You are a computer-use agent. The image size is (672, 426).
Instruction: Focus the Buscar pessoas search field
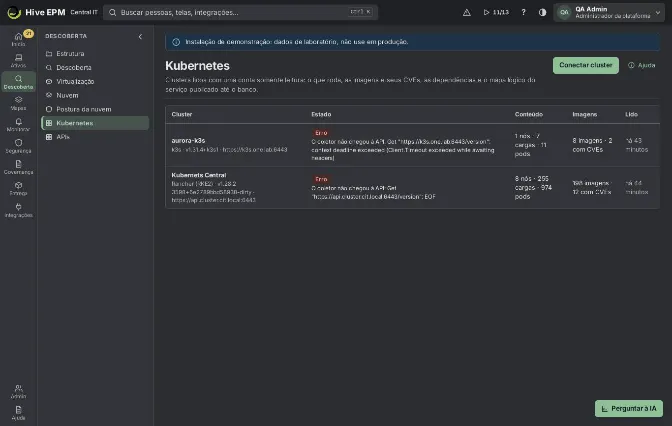click(240, 12)
